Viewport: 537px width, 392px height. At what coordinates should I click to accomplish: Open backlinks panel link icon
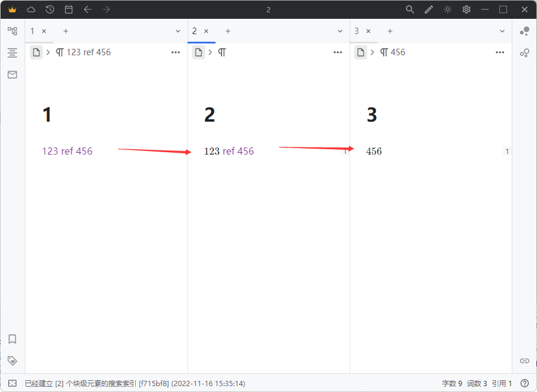[524, 361]
